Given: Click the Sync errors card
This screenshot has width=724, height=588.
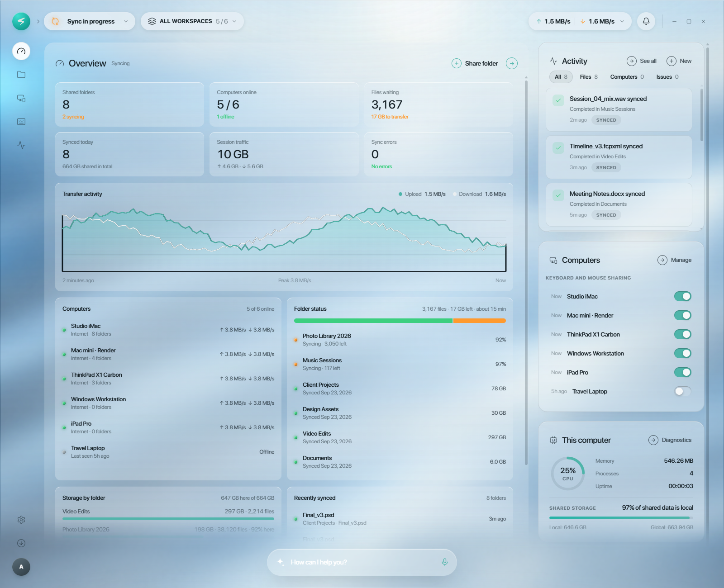Looking at the screenshot, I should coord(438,154).
